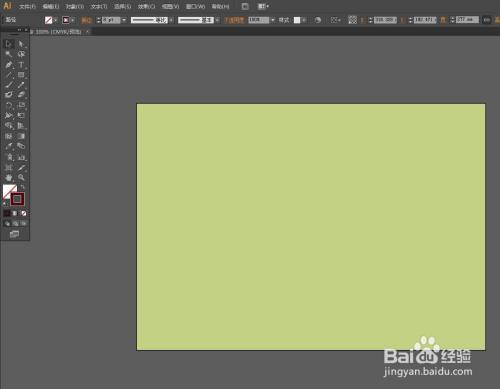Image resolution: width=500 pixels, height=389 pixels.
Task: Reset to default fill and stroke
Action: [x=5, y=202]
